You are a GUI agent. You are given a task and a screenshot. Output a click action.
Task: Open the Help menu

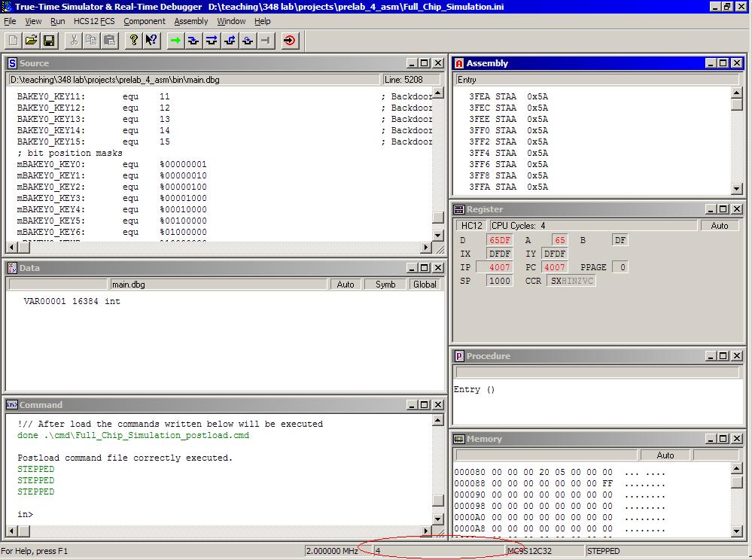click(x=262, y=21)
